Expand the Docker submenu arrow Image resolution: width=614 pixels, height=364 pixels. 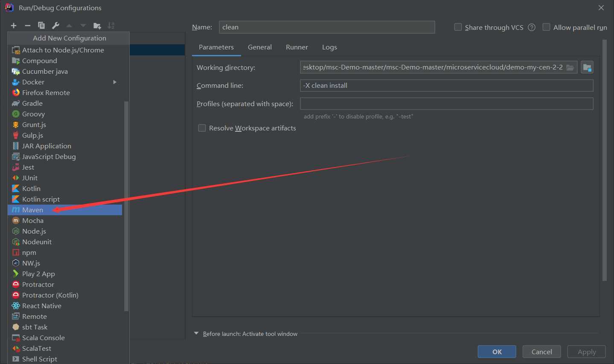click(114, 82)
